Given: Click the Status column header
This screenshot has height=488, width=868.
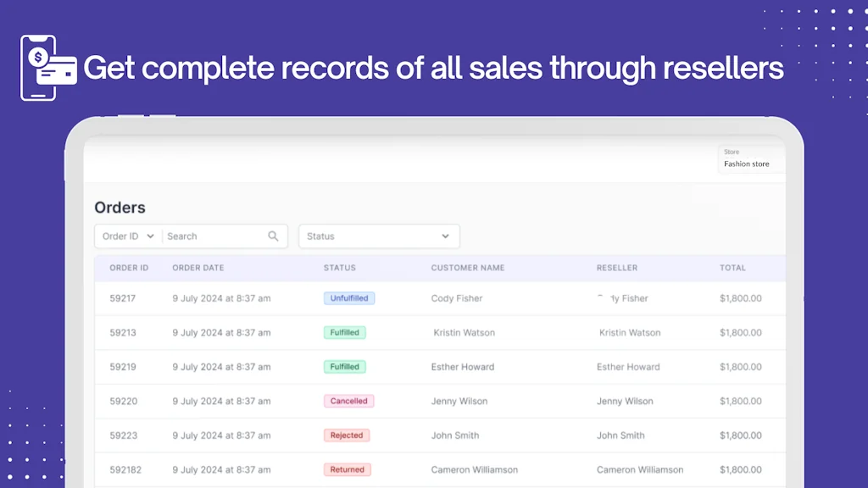Looking at the screenshot, I should click(339, 268).
